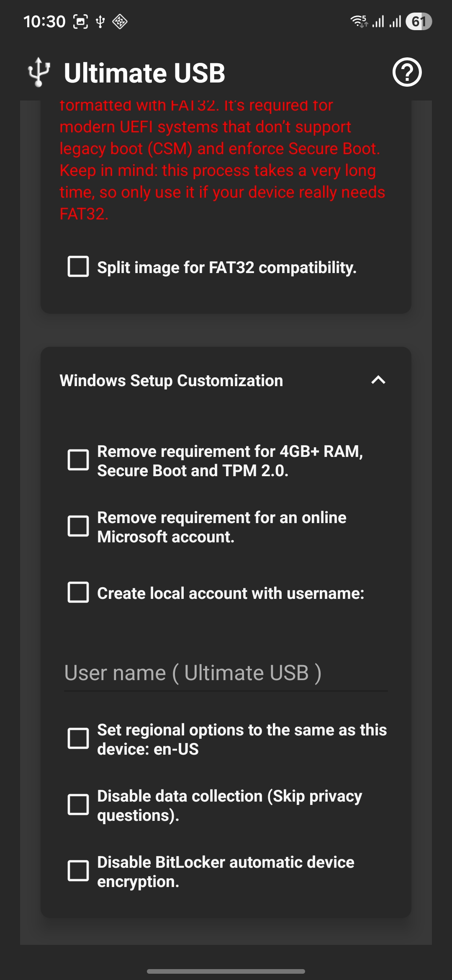Enable Split image for FAT32 compatibility
This screenshot has height=980, width=452.
(78, 267)
